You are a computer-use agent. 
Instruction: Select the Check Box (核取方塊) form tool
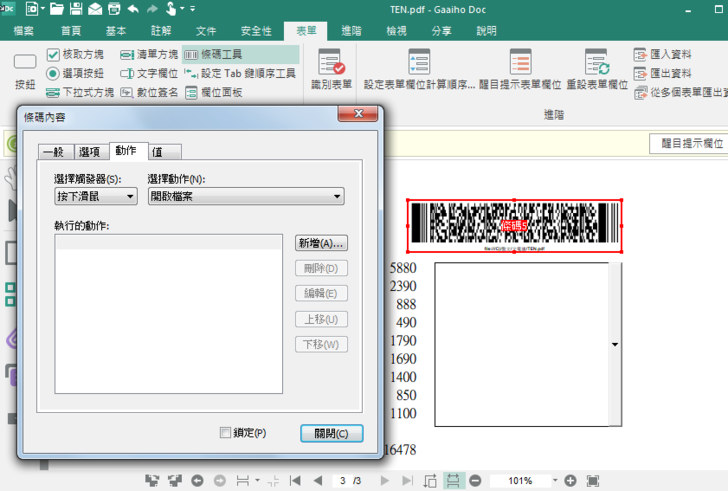coord(75,54)
